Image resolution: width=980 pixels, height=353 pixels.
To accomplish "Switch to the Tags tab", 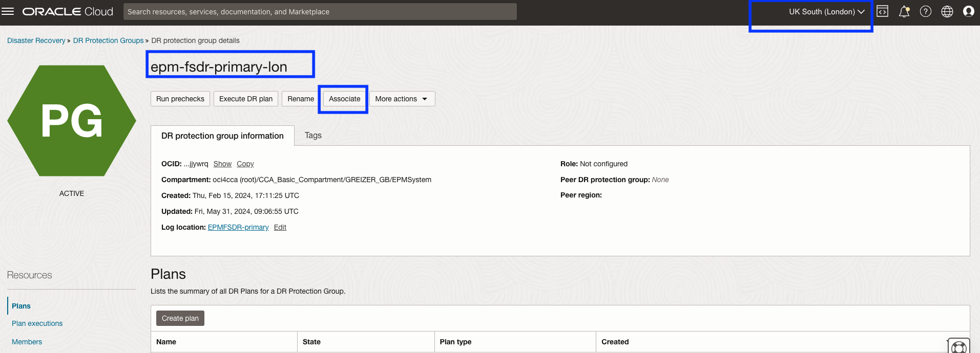I will click(x=313, y=135).
